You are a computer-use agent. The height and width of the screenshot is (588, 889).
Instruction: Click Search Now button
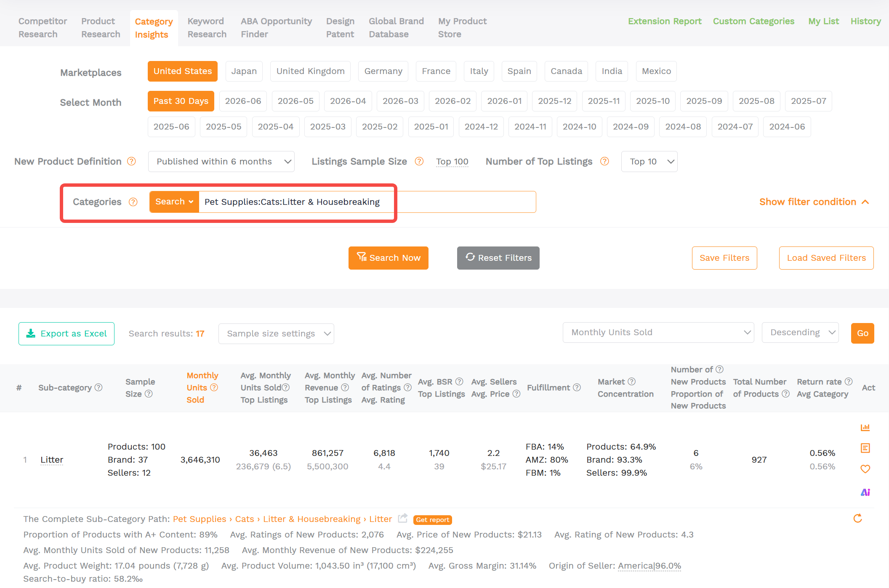(388, 258)
